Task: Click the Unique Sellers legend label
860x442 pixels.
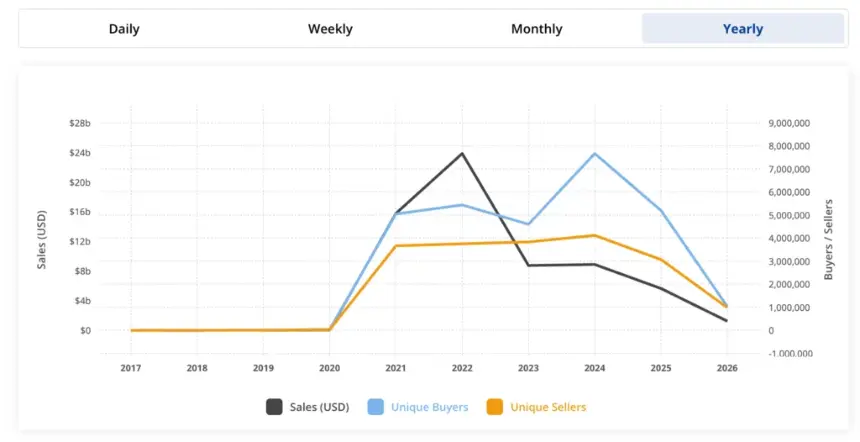Action: coord(548,407)
